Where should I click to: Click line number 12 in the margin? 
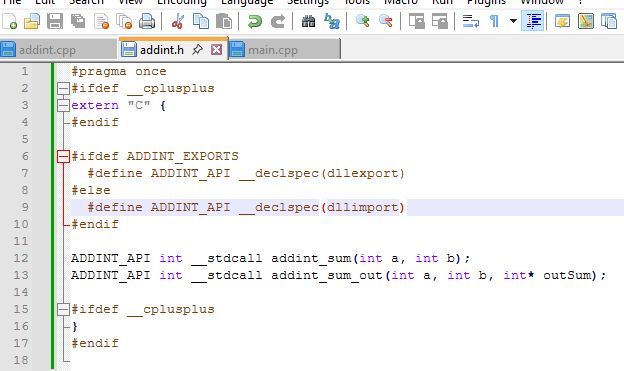point(21,258)
